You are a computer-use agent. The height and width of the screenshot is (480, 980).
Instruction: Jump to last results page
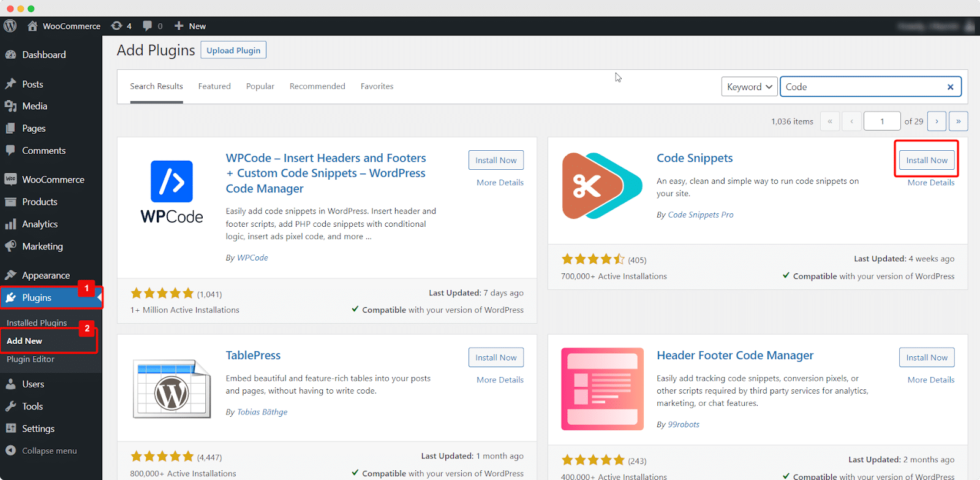pyautogui.click(x=959, y=121)
